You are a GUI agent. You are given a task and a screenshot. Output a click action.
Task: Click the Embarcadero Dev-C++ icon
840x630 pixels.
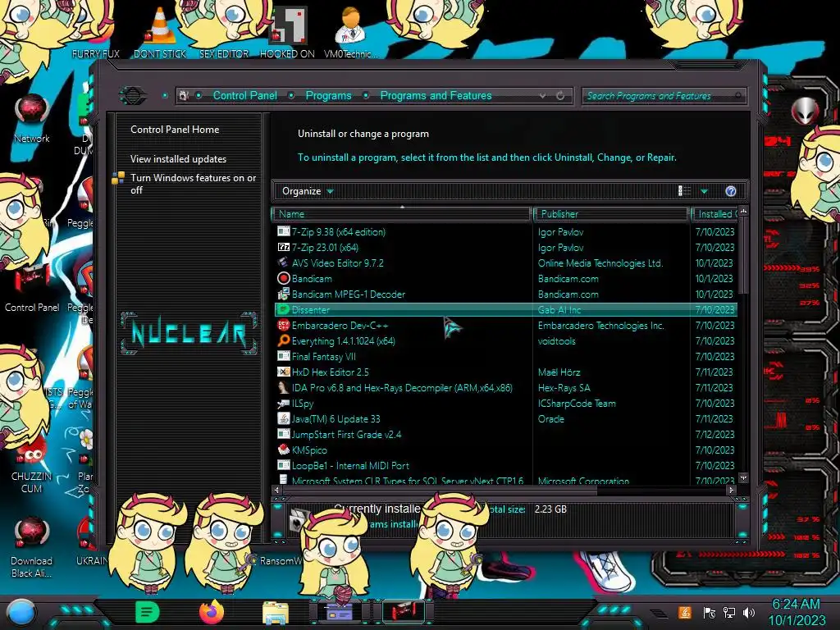point(283,325)
